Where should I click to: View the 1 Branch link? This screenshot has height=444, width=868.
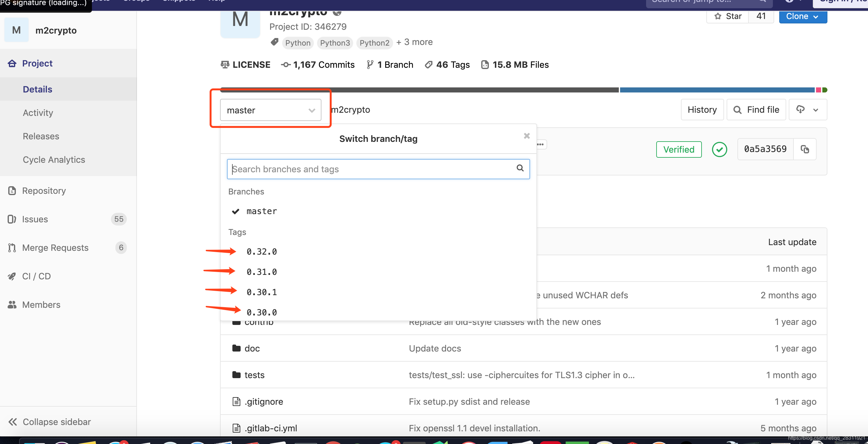click(390, 65)
